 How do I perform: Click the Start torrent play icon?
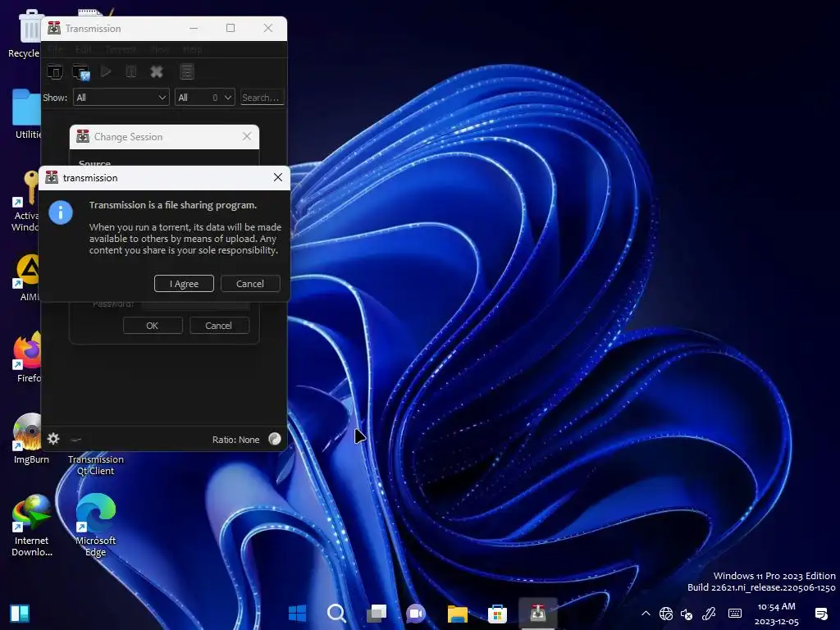[106, 71]
